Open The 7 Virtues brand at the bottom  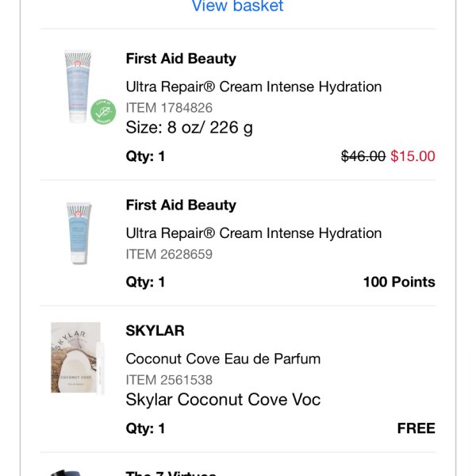pos(171,473)
